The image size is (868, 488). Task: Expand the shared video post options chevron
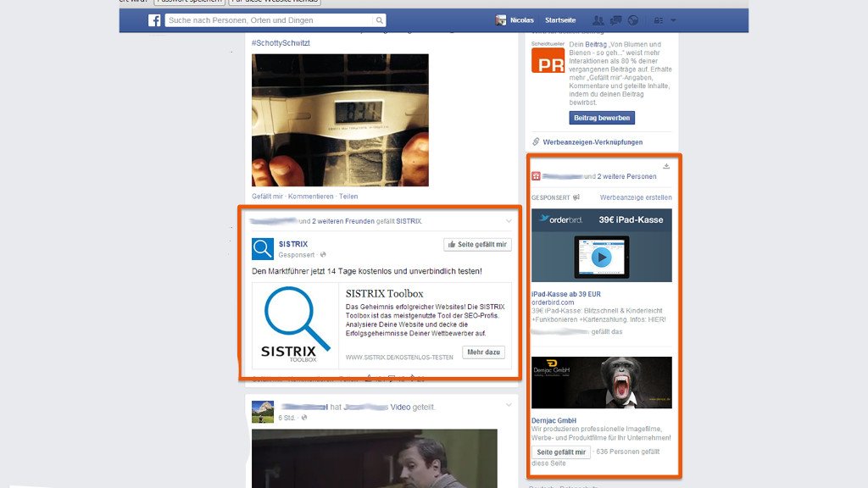[x=509, y=405]
